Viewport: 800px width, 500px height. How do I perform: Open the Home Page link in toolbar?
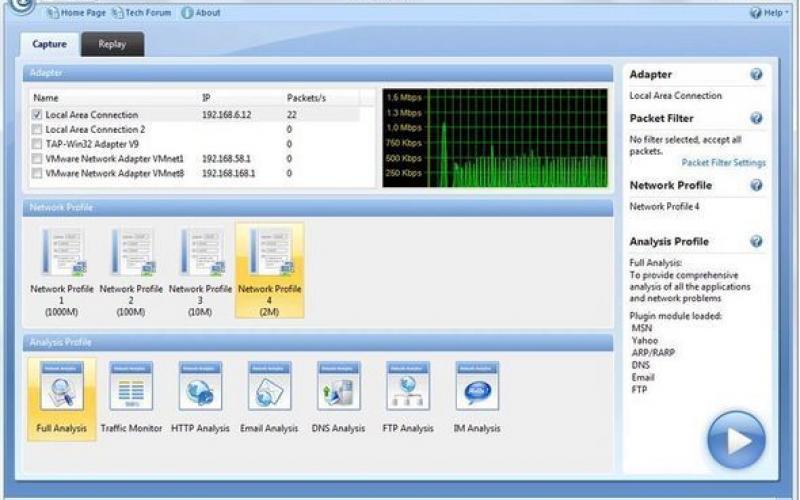point(80,13)
